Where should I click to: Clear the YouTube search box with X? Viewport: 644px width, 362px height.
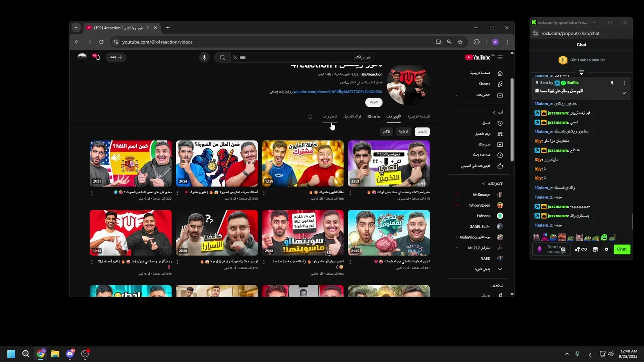(235, 57)
